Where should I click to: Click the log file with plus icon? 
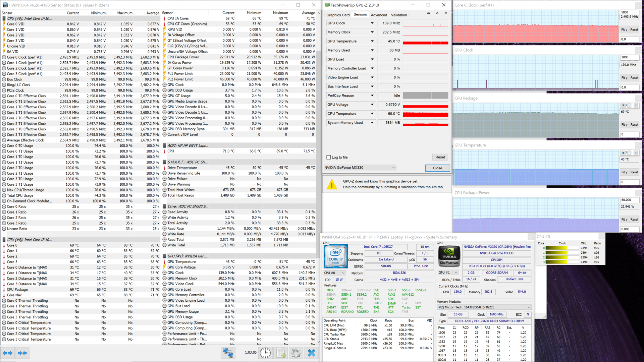281,353
